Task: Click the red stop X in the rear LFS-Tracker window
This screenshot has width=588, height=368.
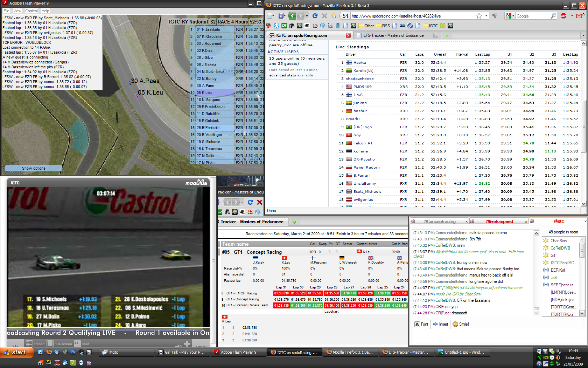Action: (260, 202)
